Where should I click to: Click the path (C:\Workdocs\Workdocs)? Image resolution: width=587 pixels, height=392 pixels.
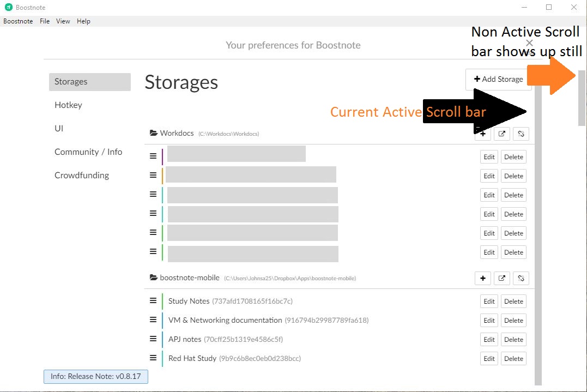[229, 134]
